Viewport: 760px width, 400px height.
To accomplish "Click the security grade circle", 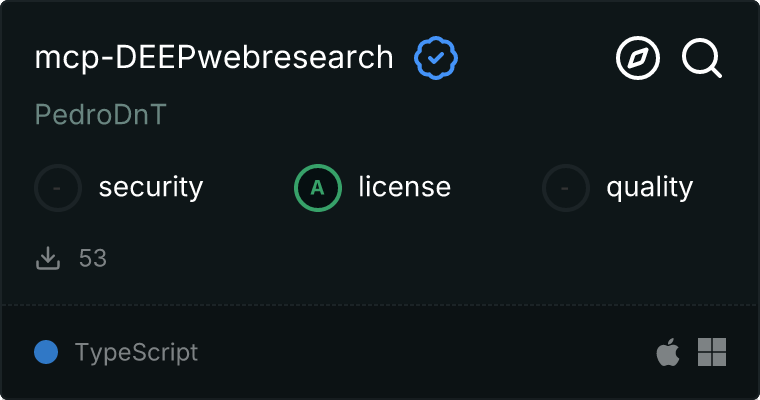I will point(59,187).
